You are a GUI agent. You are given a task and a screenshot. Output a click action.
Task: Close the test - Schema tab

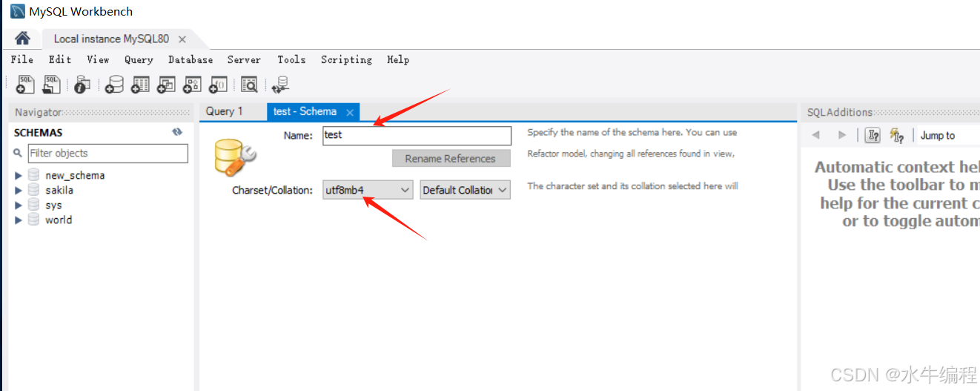tap(350, 112)
